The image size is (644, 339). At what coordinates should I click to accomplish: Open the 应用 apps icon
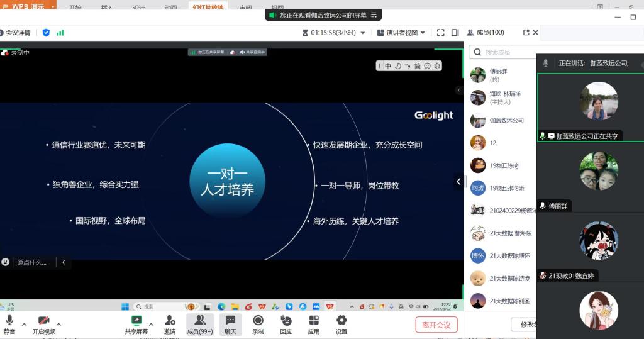click(313, 323)
